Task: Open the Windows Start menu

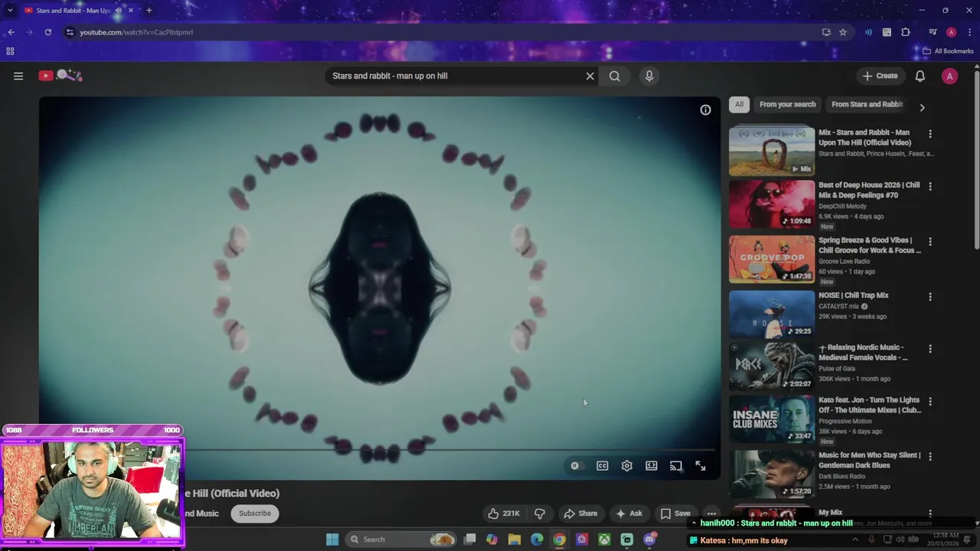Action: pos(332,540)
